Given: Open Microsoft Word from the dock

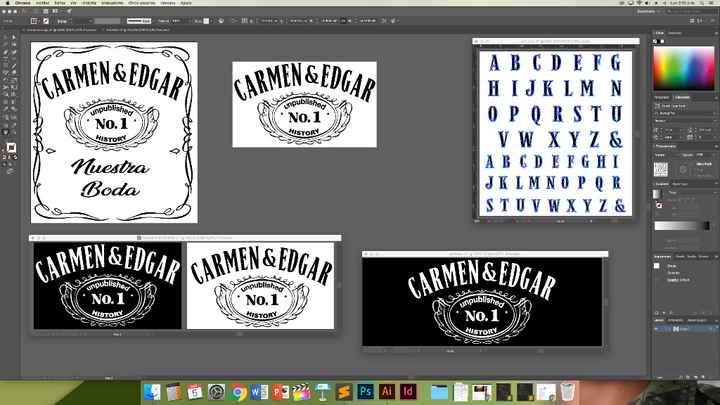Looking at the screenshot, I should tap(259, 392).
